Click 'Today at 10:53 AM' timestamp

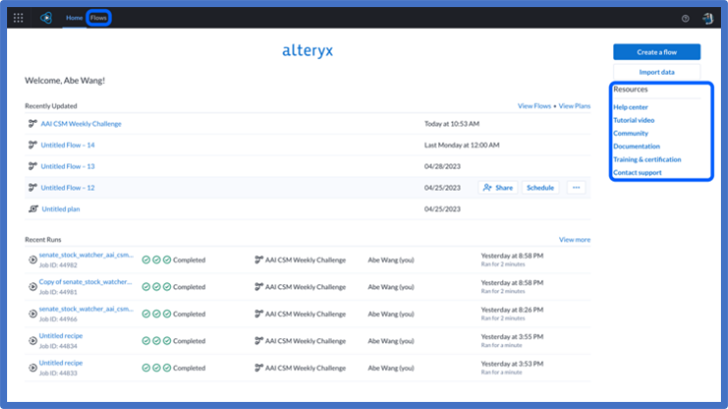click(x=452, y=124)
